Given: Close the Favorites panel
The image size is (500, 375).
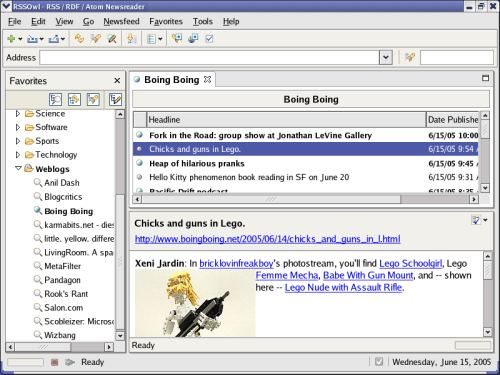Looking at the screenshot, I should 117,81.
